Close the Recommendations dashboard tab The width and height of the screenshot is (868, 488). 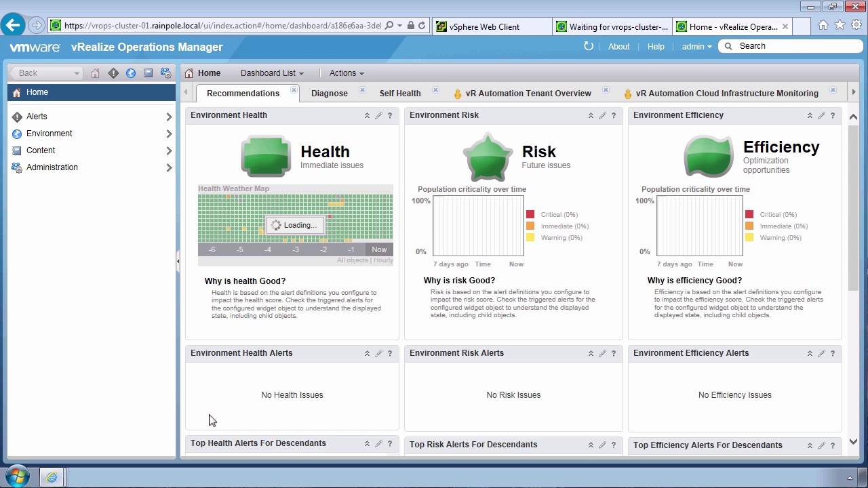pos(294,90)
